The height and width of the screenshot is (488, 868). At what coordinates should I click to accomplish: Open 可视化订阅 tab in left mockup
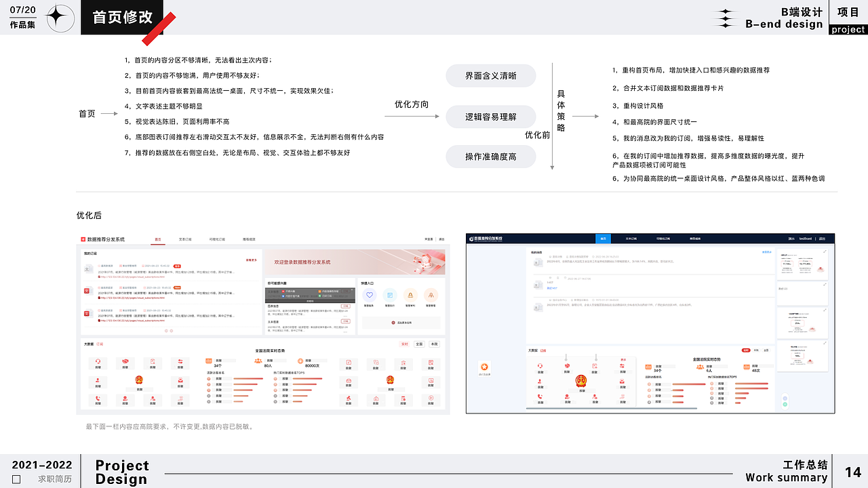point(217,239)
